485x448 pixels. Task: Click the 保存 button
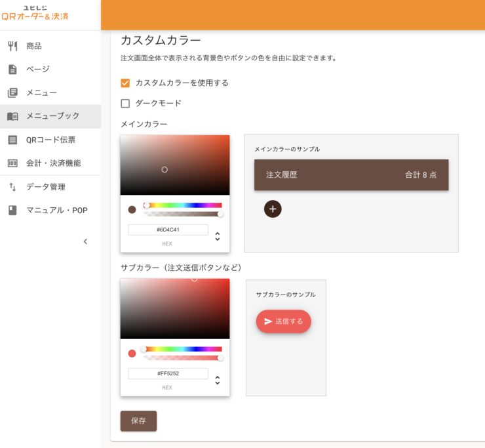click(x=138, y=420)
